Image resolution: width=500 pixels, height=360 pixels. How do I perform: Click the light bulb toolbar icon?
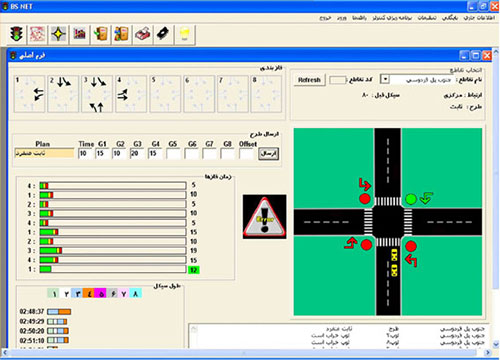185,34
